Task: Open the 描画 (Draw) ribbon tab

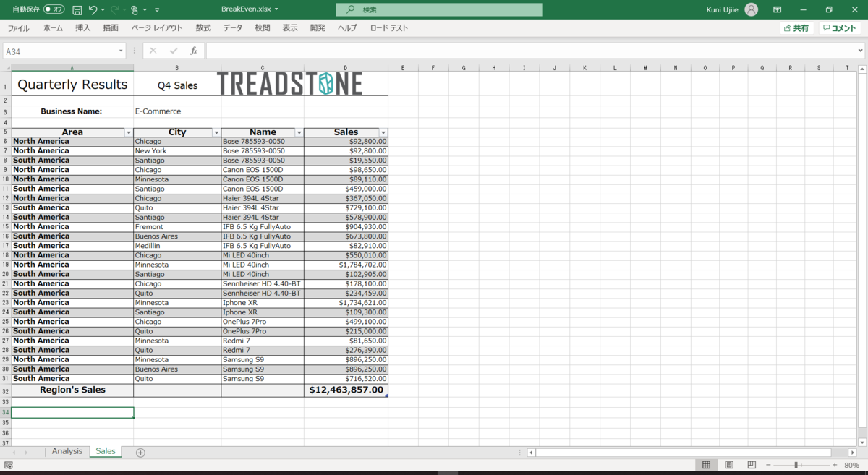Action: (x=111, y=28)
